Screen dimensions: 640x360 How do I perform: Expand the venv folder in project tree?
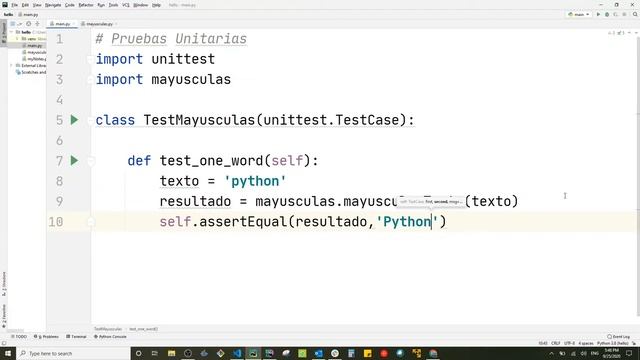tap(17, 39)
